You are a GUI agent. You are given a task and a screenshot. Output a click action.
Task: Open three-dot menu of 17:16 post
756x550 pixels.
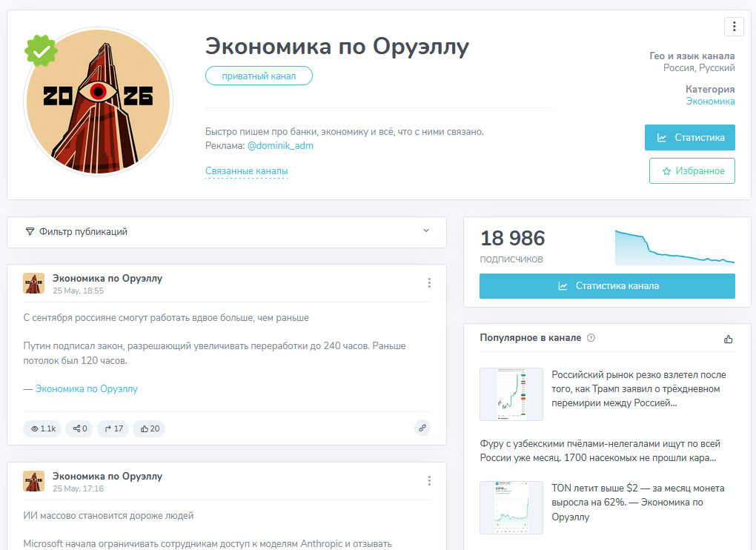click(x=429, y=480)
